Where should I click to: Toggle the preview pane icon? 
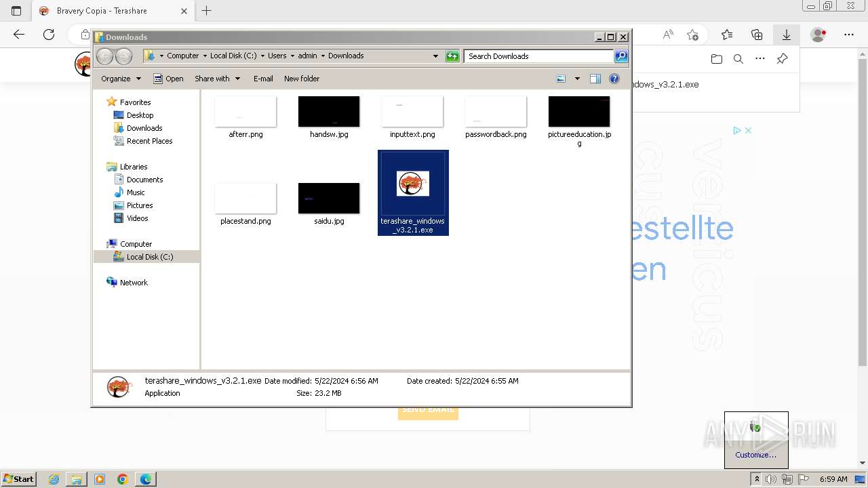click(x=595, y=79)
